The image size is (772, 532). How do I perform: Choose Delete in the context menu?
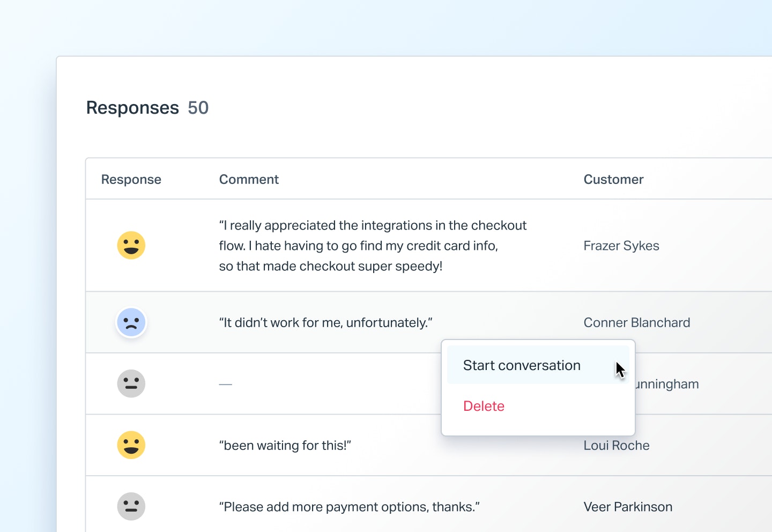(484, 406)
